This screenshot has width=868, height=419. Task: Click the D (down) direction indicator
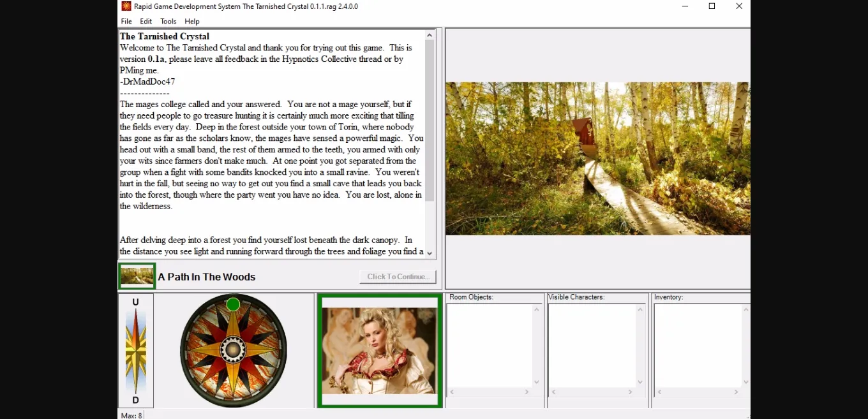[135, 400]
